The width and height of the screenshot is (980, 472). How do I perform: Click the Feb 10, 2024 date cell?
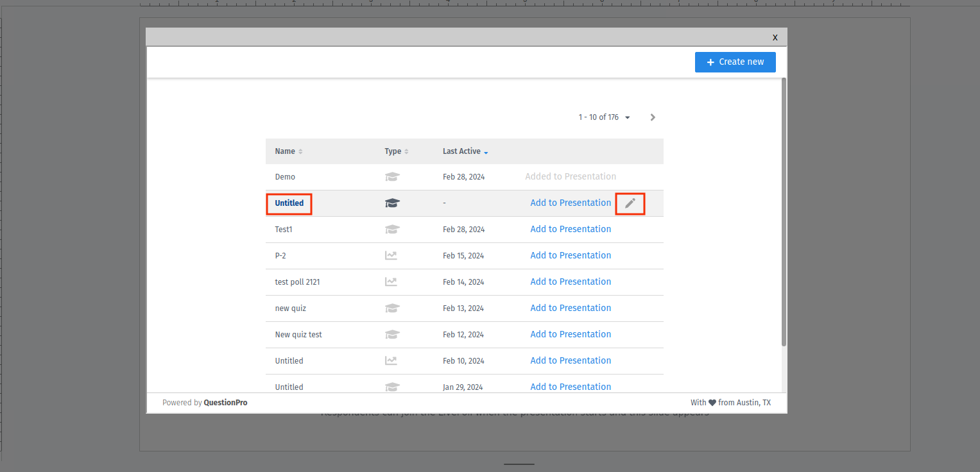(463, 361)
